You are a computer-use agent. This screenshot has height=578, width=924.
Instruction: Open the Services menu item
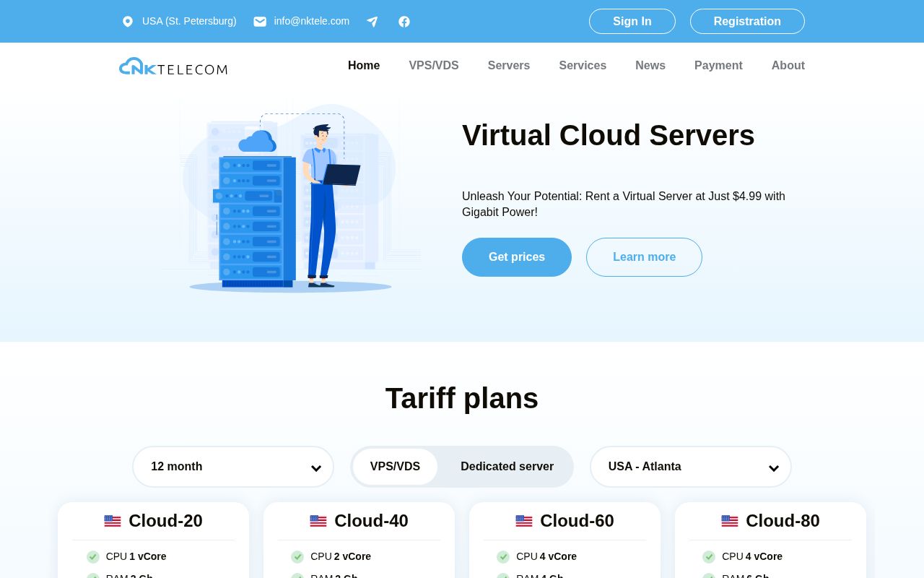pos(583,66)
